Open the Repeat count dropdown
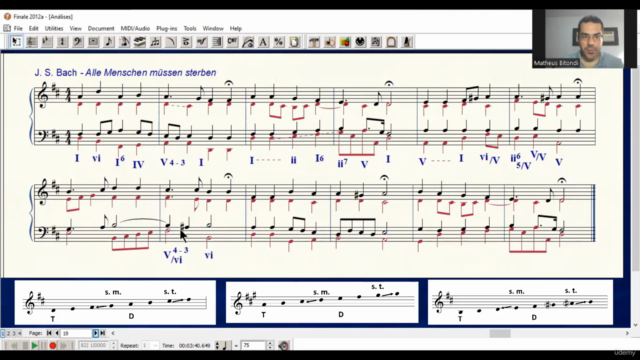 [x=156, y=346]
